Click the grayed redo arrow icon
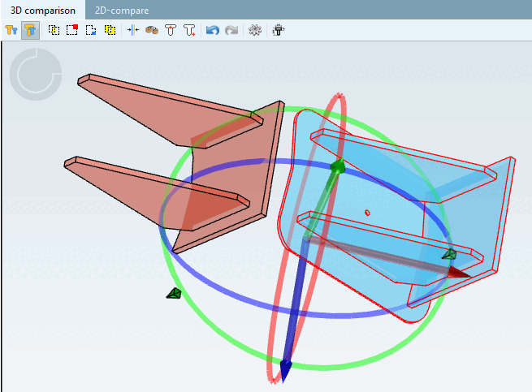532x392 pixels. pyautogui.click(x=231, y=30)
